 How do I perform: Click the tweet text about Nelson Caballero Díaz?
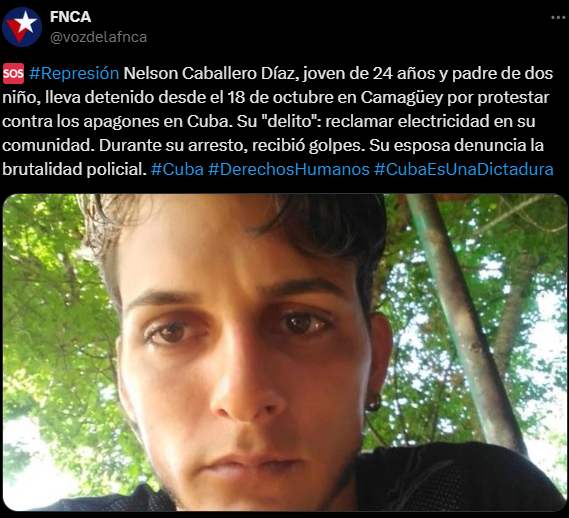click(x=278, y=121)
